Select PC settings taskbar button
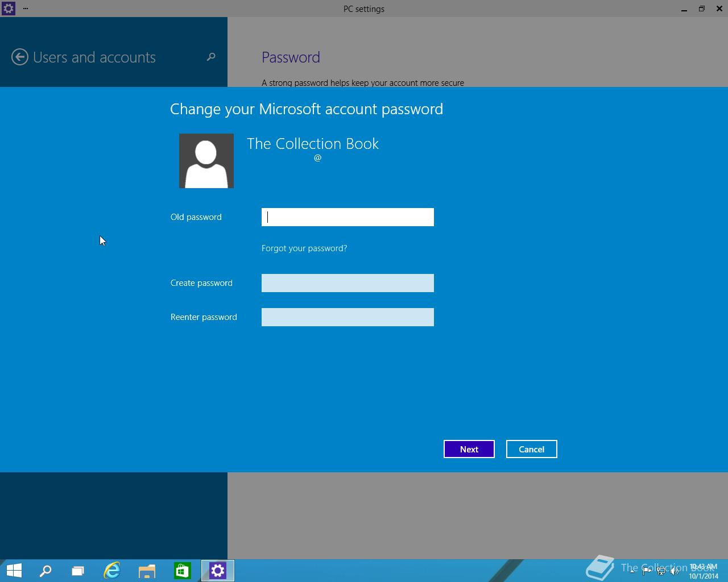The width and height of the screenshot is (728, 582). [x=218, y=571]
